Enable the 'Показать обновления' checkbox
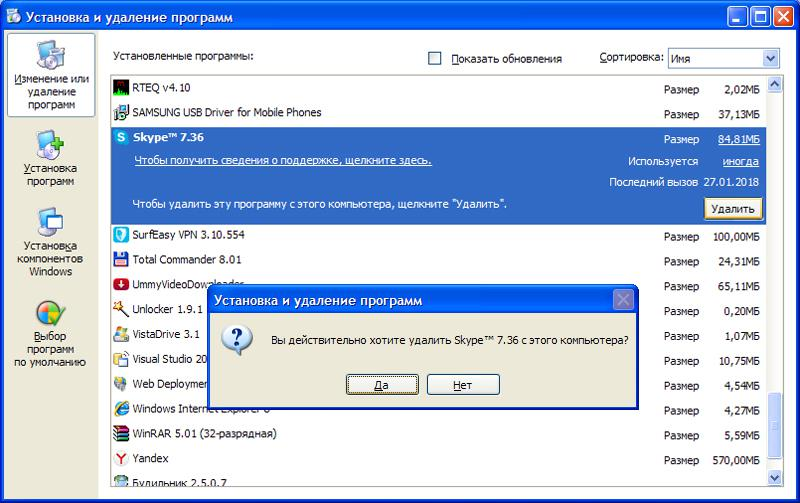Screen dimensions: 800x503 click(435, 58)
